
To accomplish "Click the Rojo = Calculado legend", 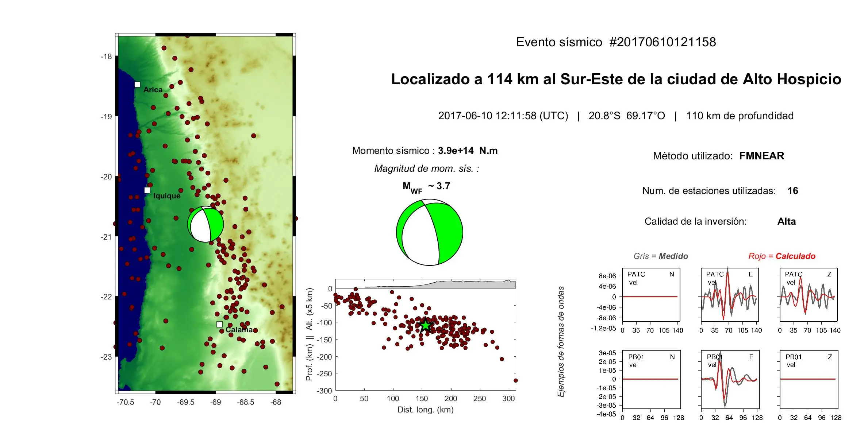I will tap(782, 256).
